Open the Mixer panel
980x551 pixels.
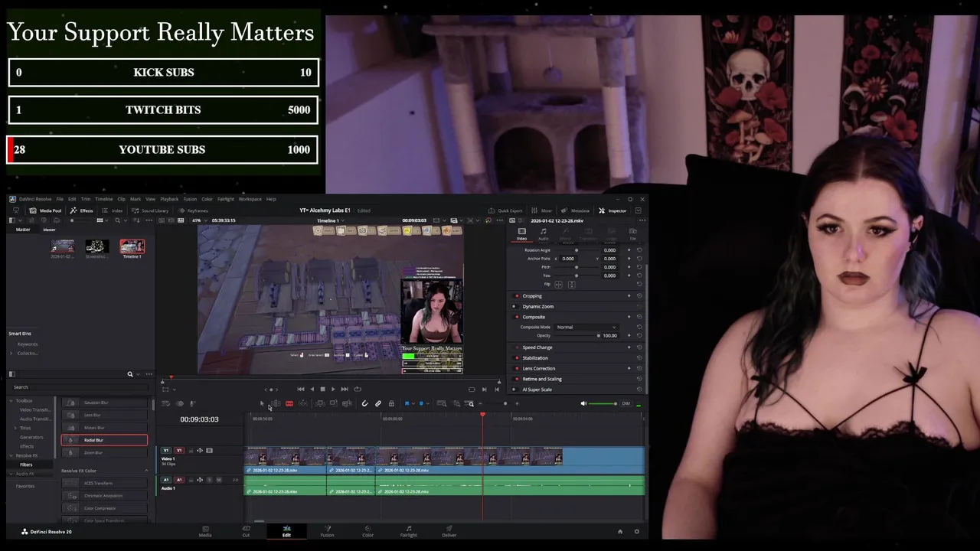point(542,210)
